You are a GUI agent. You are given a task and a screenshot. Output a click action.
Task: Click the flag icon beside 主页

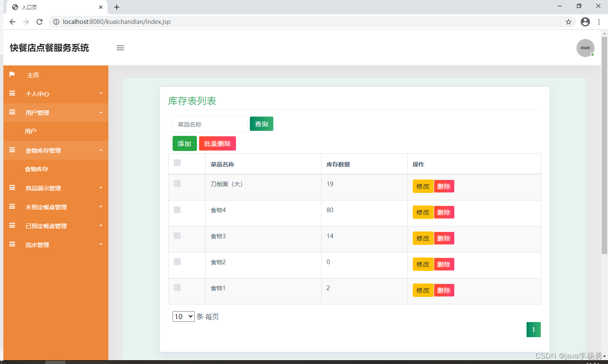(12, 75)
